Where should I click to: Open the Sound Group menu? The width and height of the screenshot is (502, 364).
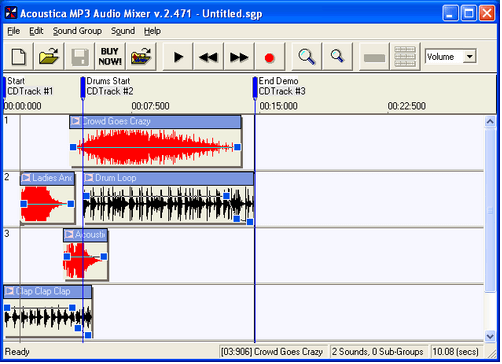pos(77,31)
